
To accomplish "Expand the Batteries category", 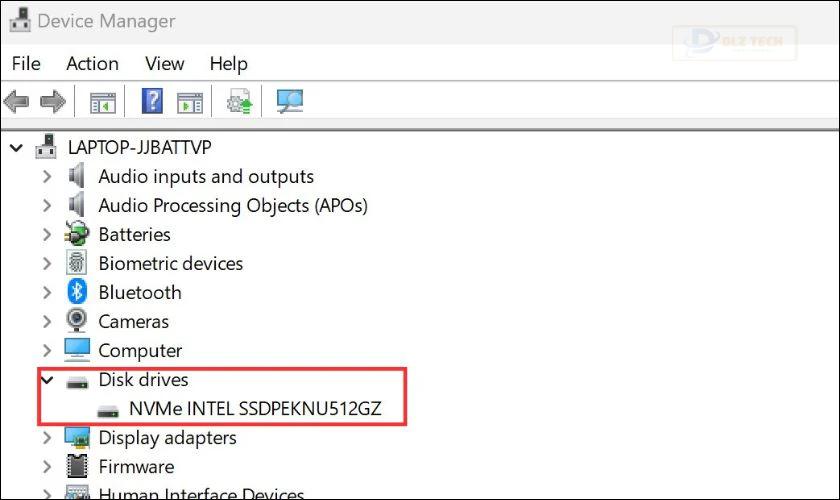I will click(x=47, y=234).
